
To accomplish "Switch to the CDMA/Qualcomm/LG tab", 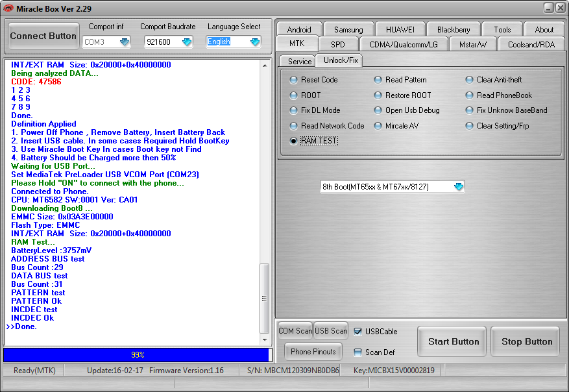I will (x=404, y=44).
